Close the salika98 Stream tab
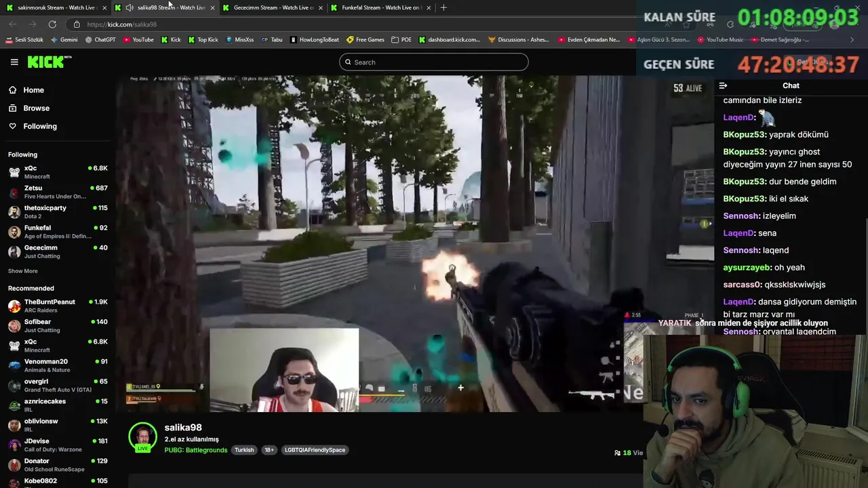Screen dimensions: 868x488 tap(212, 7)
